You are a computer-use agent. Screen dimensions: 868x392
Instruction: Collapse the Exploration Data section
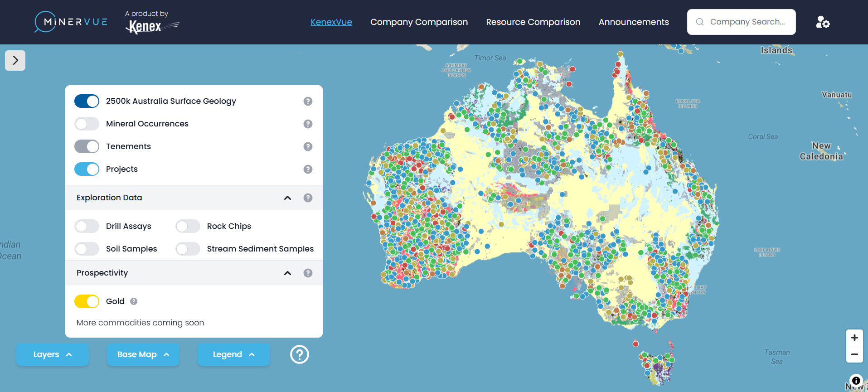287,198
